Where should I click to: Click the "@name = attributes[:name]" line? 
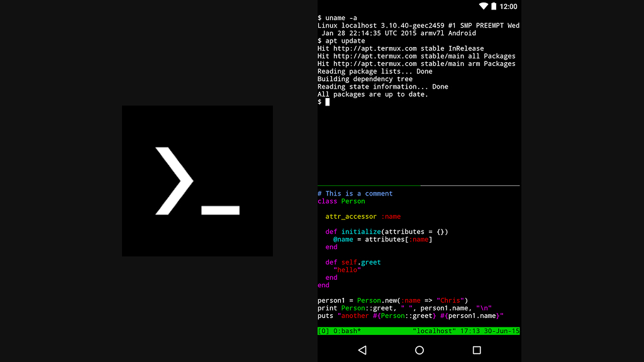tap(383, 239)
